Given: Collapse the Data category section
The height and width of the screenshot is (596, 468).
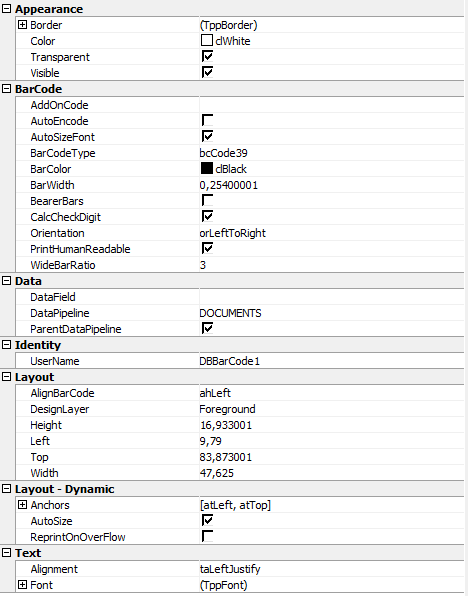Looking at the screenshot, I should [x=6, y=281].
